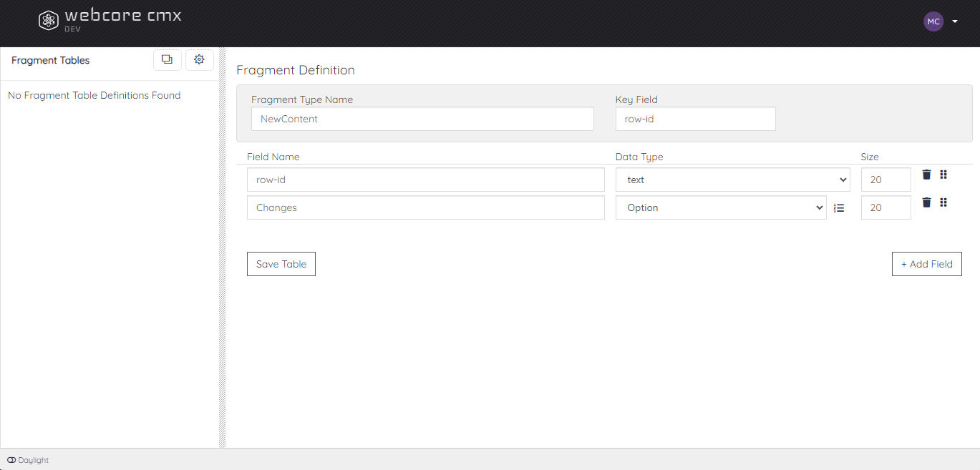Click the webcore cmx atom logo

(49, 21)
